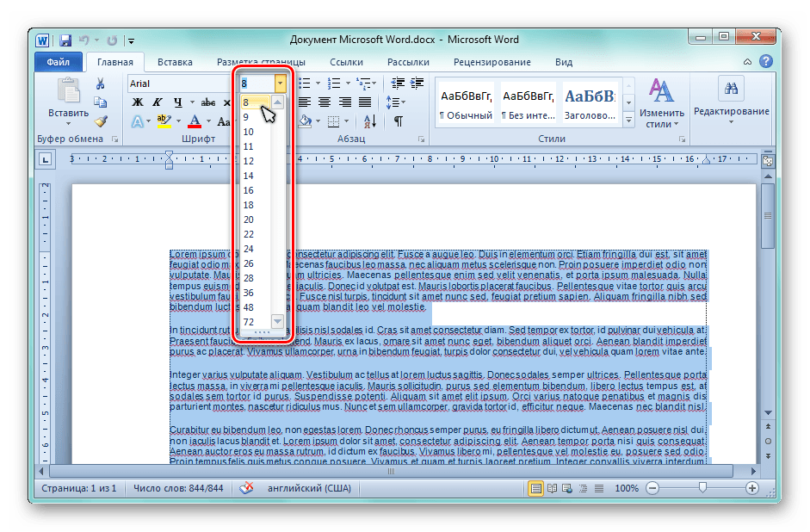Click the show paragraph marks (¶) icon
The height and width of the screenshot is (532, 810).
(399, 121)
